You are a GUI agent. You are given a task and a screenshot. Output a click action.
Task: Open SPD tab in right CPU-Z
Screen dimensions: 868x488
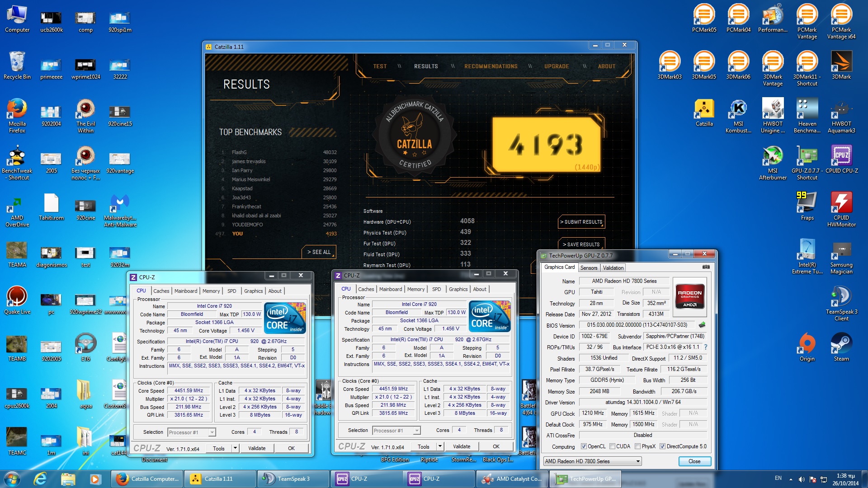pos(436,289)
